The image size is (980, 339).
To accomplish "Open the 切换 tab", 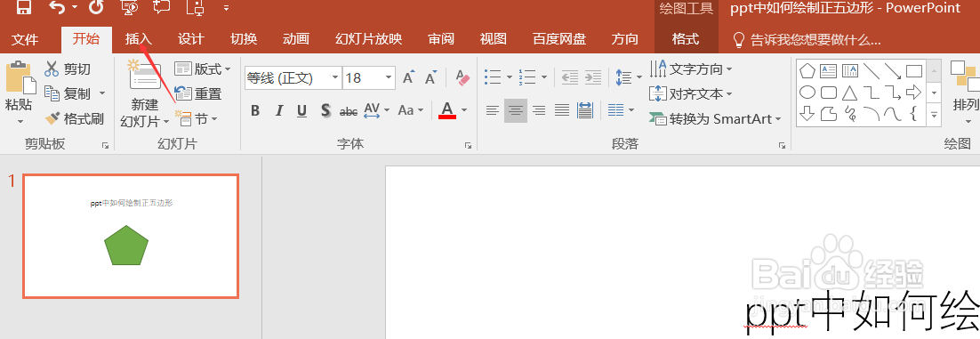I will click(x=243, y=39).
